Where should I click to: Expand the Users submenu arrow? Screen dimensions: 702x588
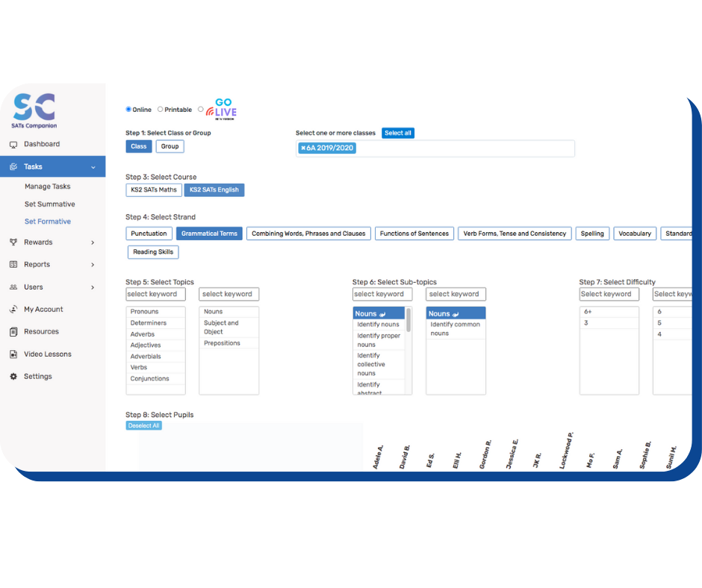click(93, 287)
